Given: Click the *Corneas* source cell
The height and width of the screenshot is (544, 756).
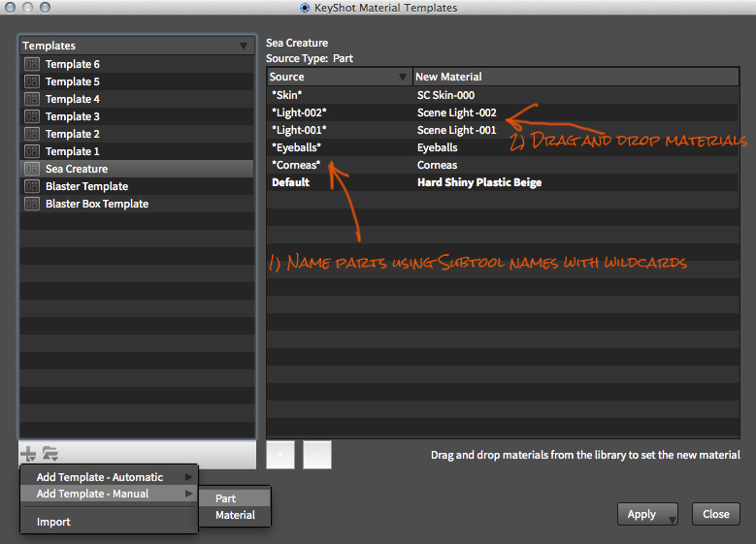Looking at the screenshot, I should click(296, 165).
